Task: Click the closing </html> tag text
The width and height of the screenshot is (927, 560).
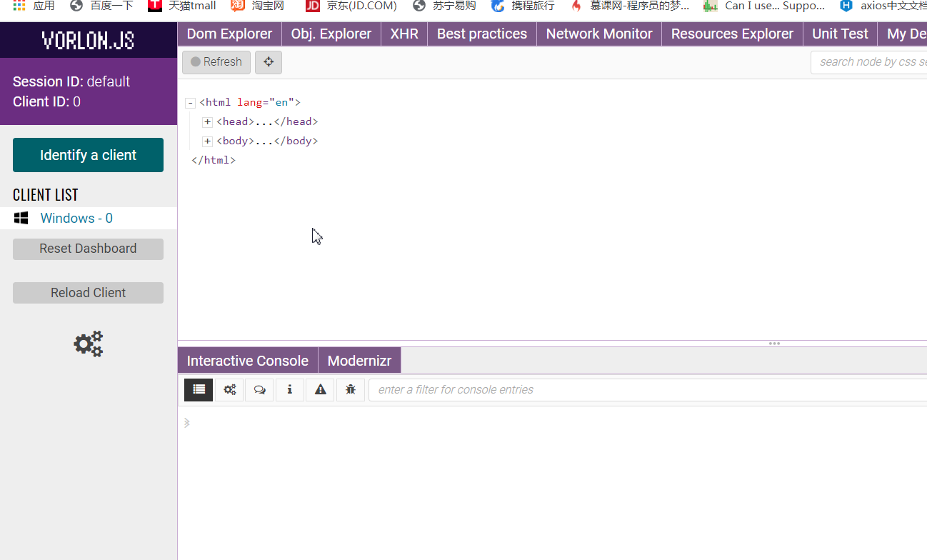Action: tap(214, 161)
